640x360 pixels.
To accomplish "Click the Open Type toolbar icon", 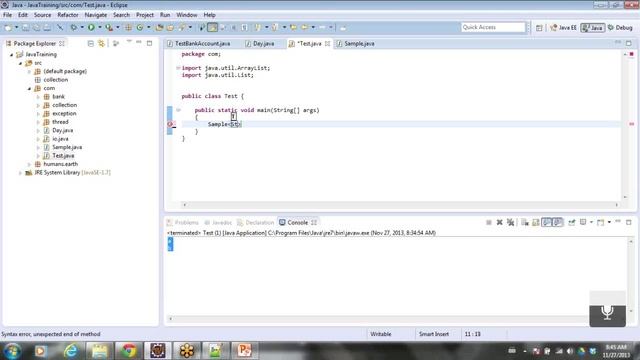I will (x=159, y=28).
